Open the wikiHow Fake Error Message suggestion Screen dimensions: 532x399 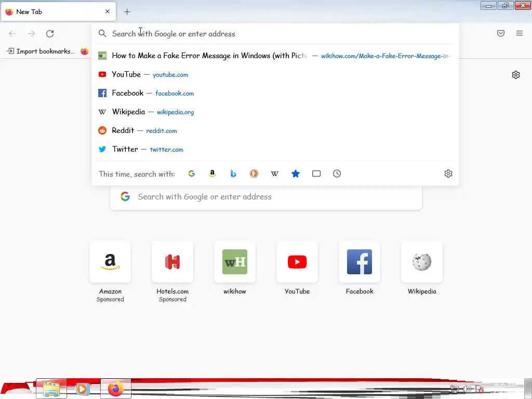(275, 56)
